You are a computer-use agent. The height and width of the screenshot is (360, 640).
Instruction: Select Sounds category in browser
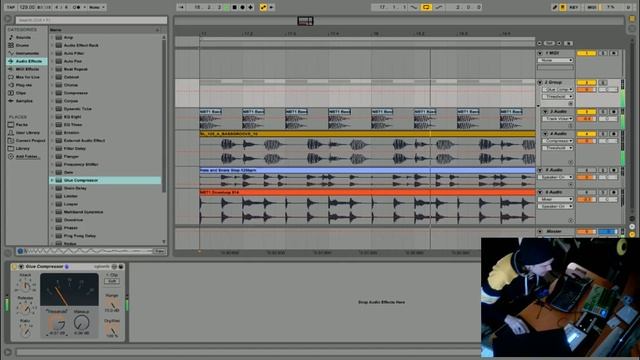pos(23,37)
